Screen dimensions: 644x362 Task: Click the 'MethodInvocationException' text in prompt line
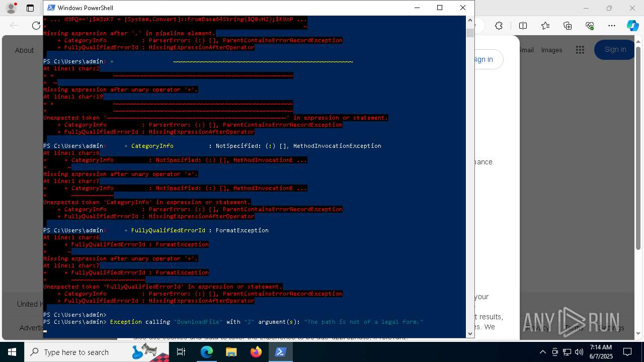(337, 146)
